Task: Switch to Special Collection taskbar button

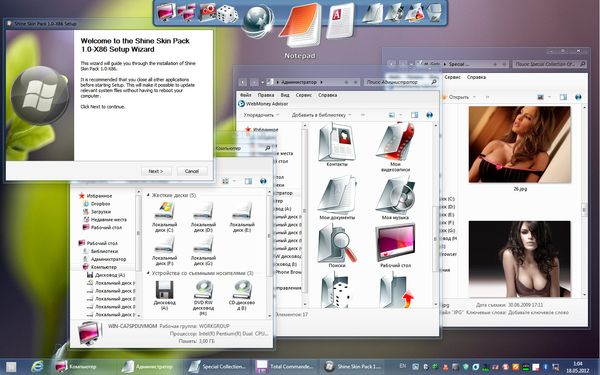Action: (218, 367)
